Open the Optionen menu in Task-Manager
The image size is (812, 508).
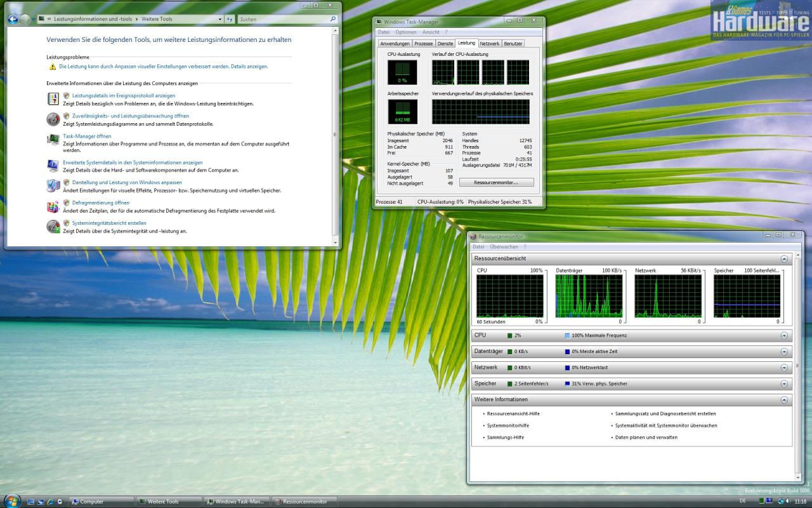(x=406, y=32)
